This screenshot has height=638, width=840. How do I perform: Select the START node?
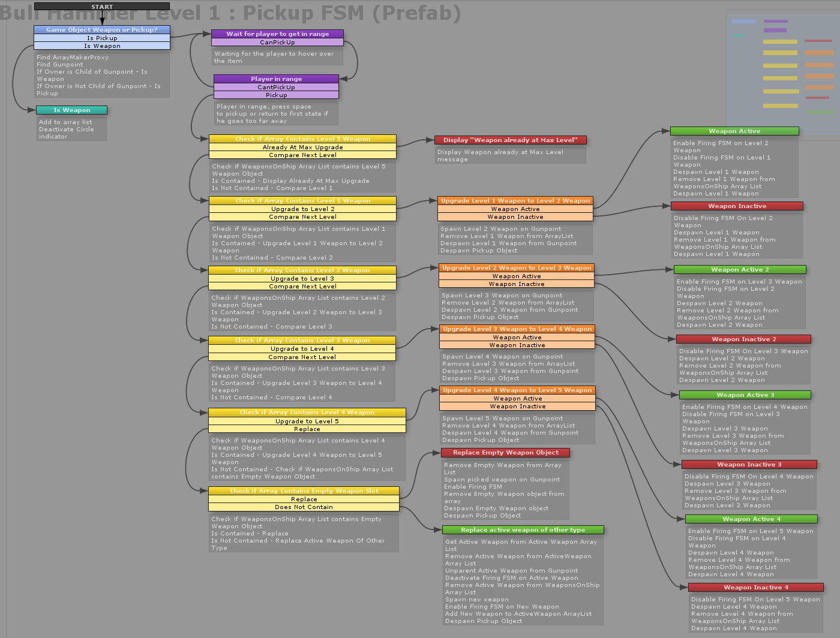coord(102,7)
